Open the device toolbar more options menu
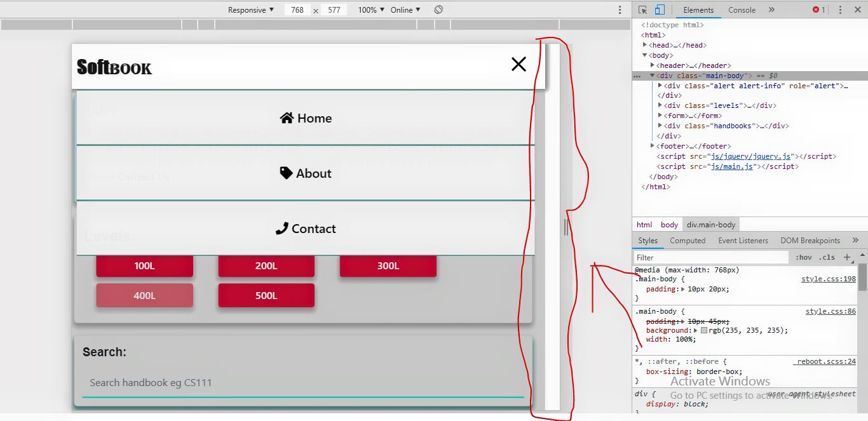868x421 pixels. click(x=620, y=10)
